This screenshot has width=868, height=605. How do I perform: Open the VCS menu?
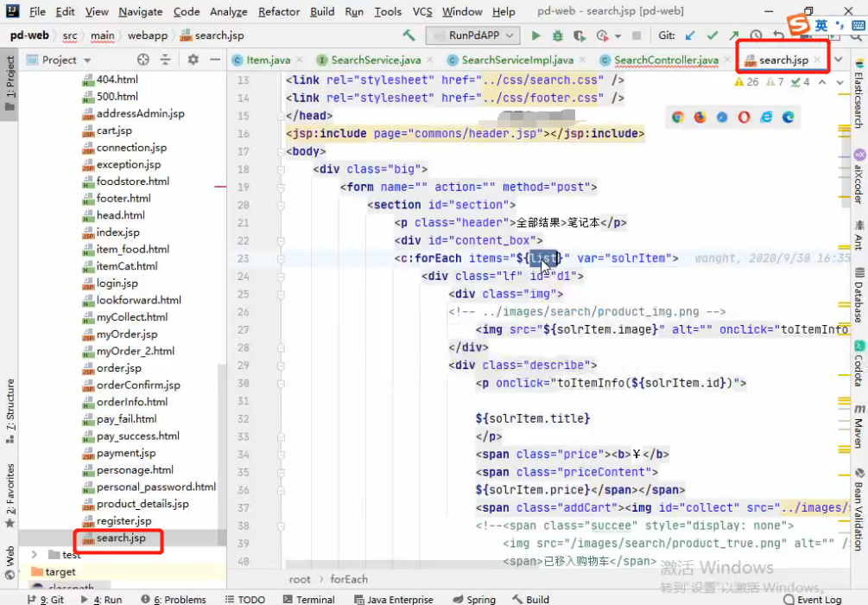click(x=422, y=11)
